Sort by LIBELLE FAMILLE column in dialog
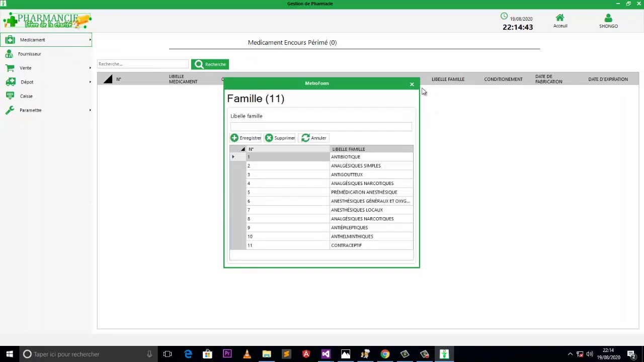644x362 pixels. [371, 149]
